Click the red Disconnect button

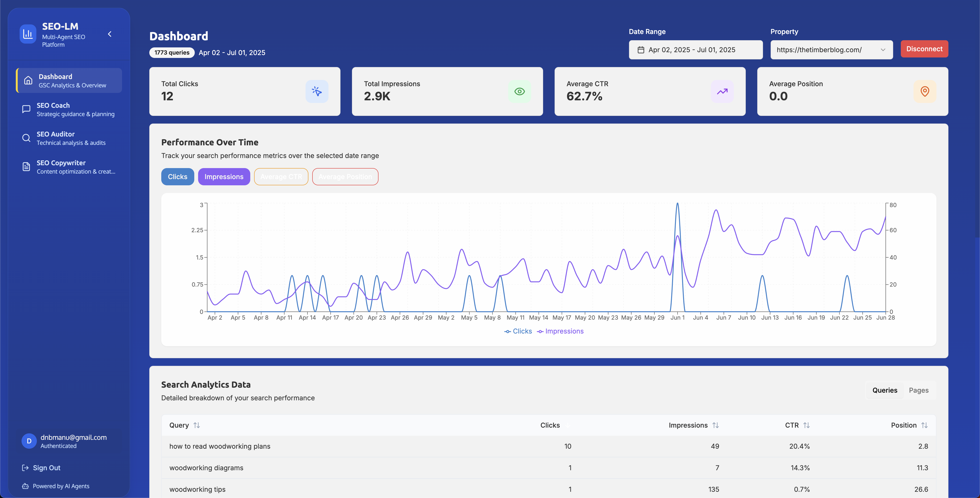[924, 49]
